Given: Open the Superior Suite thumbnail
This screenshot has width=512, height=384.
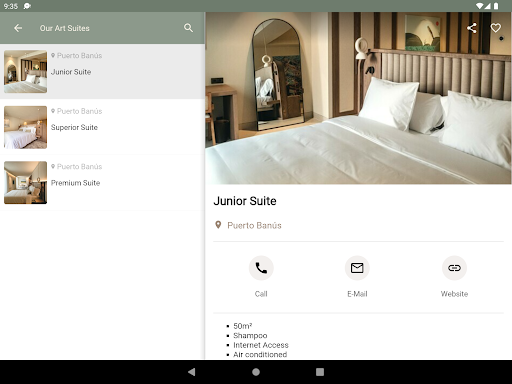Looking at the screenshot, I should coord(25,127).
